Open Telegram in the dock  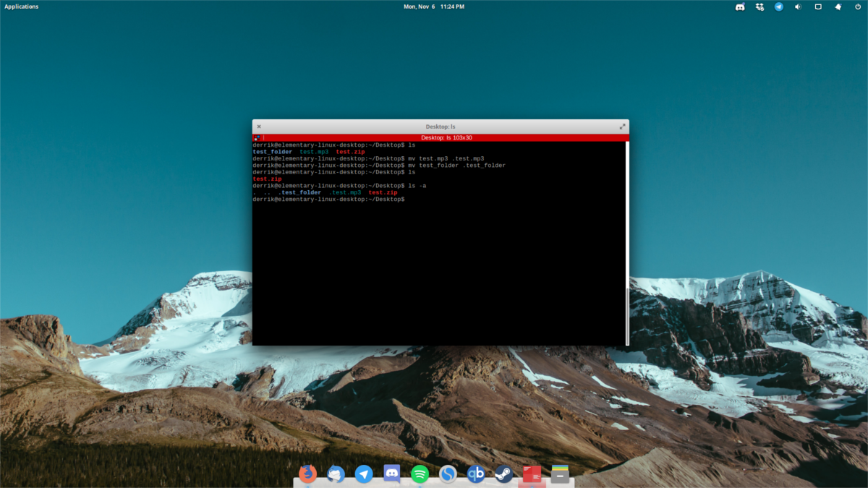[x=364, y=474]
